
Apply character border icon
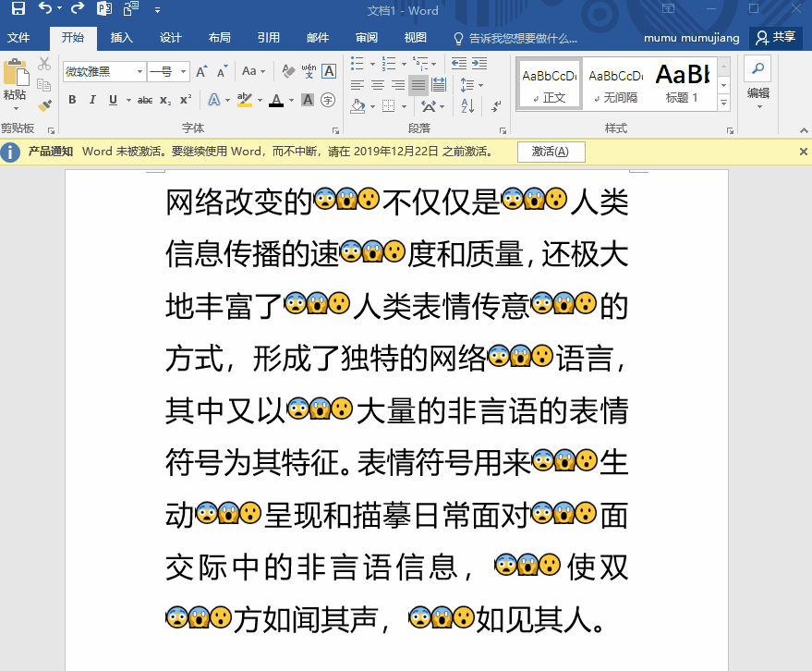[329, 71]
